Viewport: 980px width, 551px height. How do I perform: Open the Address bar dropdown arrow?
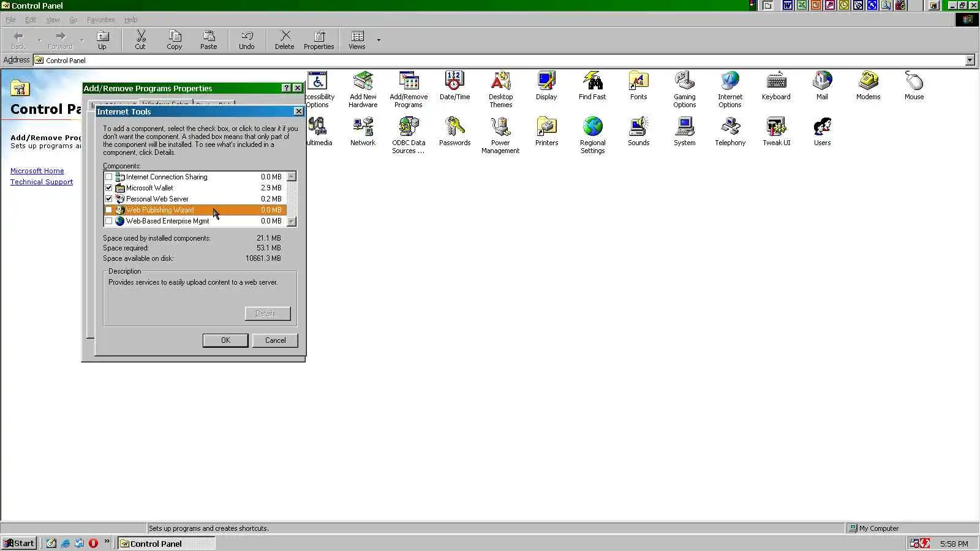(x=970, y=60)
